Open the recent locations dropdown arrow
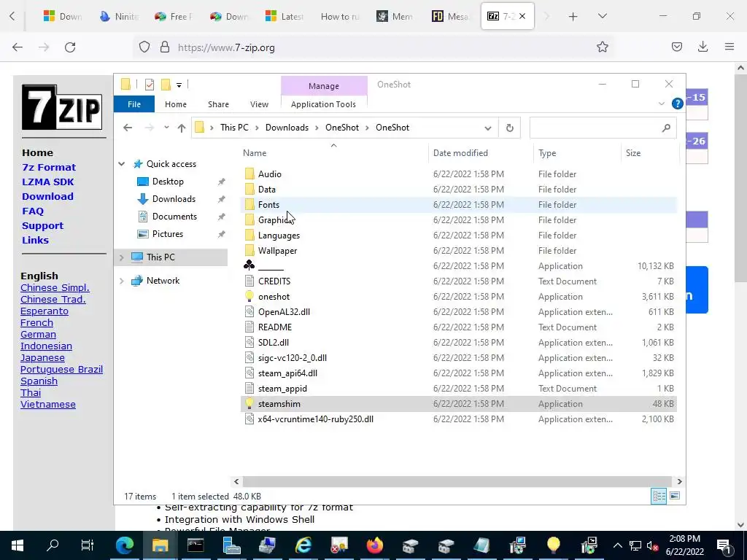Viewport: 747px width, 560px height. click(x=166, y=128)
